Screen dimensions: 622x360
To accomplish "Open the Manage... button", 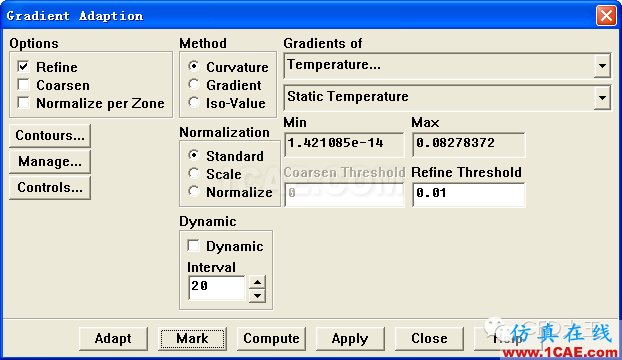I will pos(50,161).
